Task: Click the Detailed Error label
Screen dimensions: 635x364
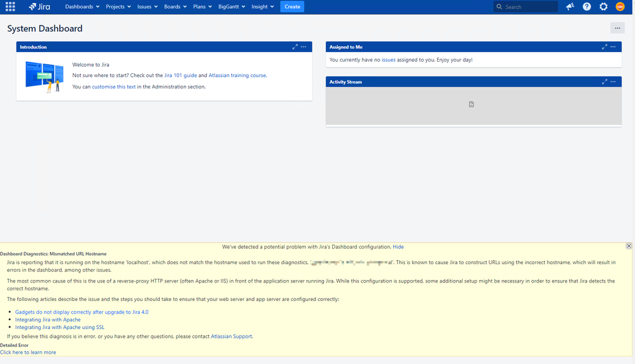Action: coord(14,345)
